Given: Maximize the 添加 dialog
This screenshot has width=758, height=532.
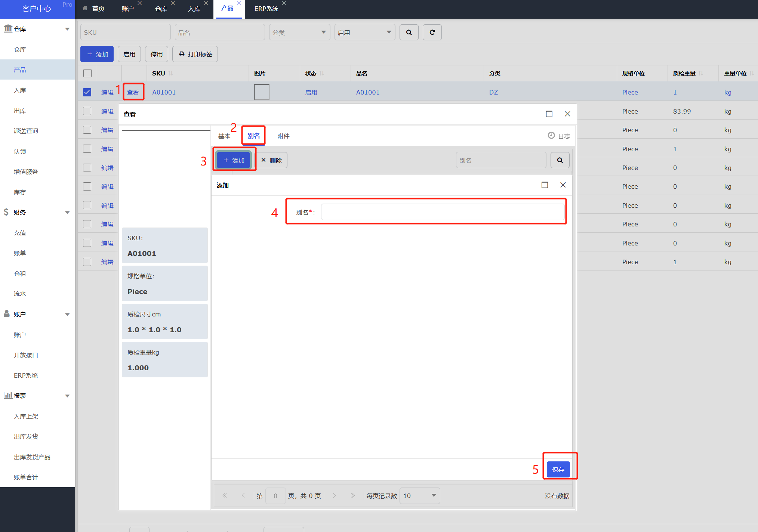Looking at the screenshot, I should pos(545,185).
